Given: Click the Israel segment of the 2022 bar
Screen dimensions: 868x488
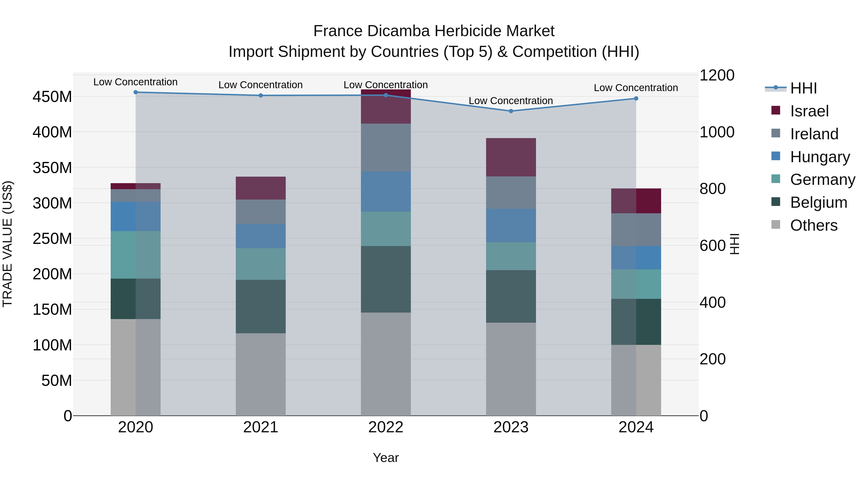Looking at the screenshot, I should click(x=386, y=107).
